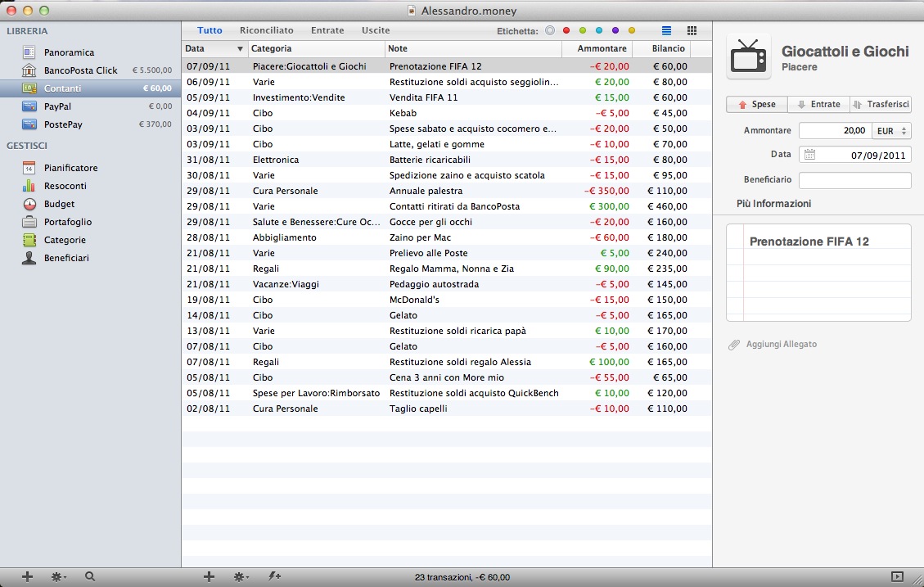
Task: Sort by the Data column header
Action: [x=214, y=49]
